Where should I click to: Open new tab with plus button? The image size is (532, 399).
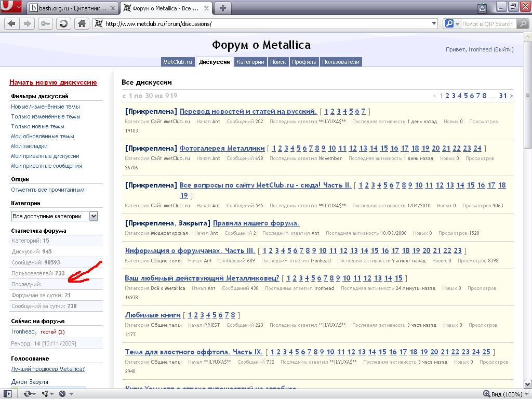[223, 8]
